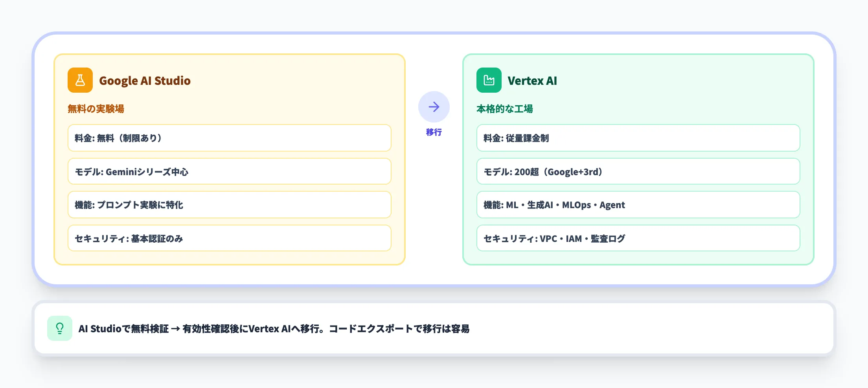The height and width of the screenshot is (388, 868).
Task: Select the モデル: Geminiシリーズ中心 row
Action: [x=229, y=171]
